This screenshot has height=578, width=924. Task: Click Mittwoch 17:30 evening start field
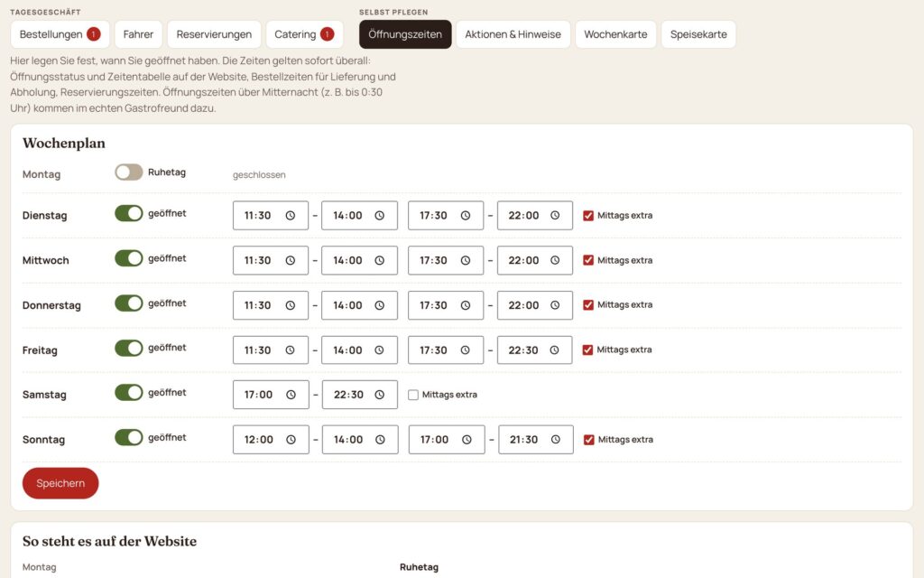[446, 260]
